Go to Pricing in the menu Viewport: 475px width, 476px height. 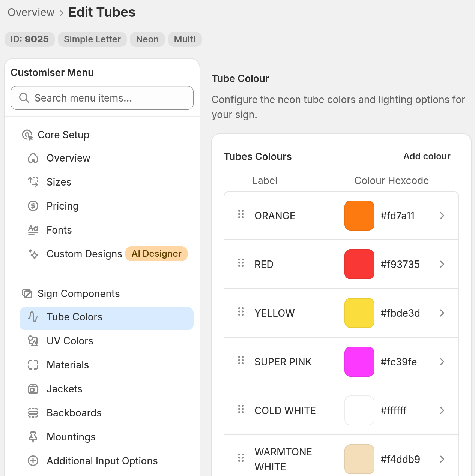(x=107, y=206)
